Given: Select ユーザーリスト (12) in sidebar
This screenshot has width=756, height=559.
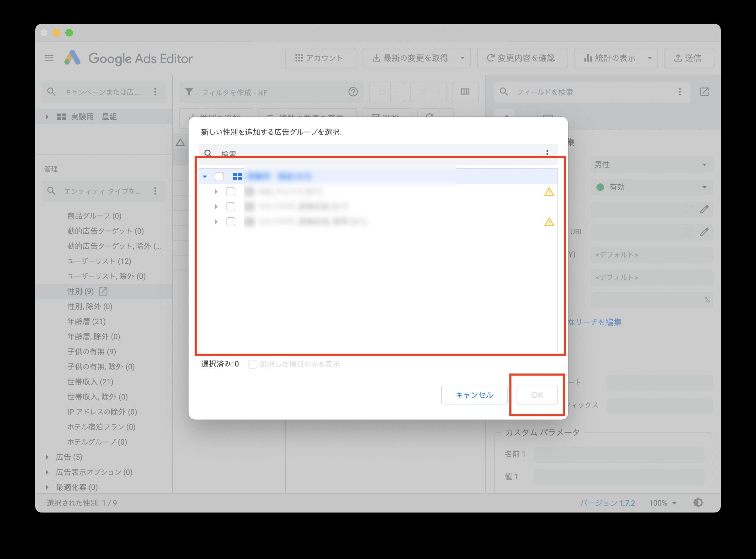Looking at the screenshot, I should 99,261.
